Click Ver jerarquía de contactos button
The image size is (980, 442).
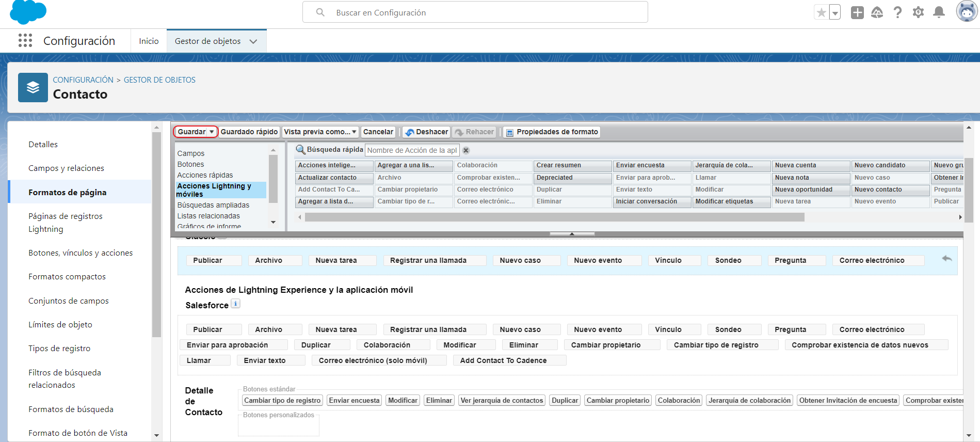(502, 400)
